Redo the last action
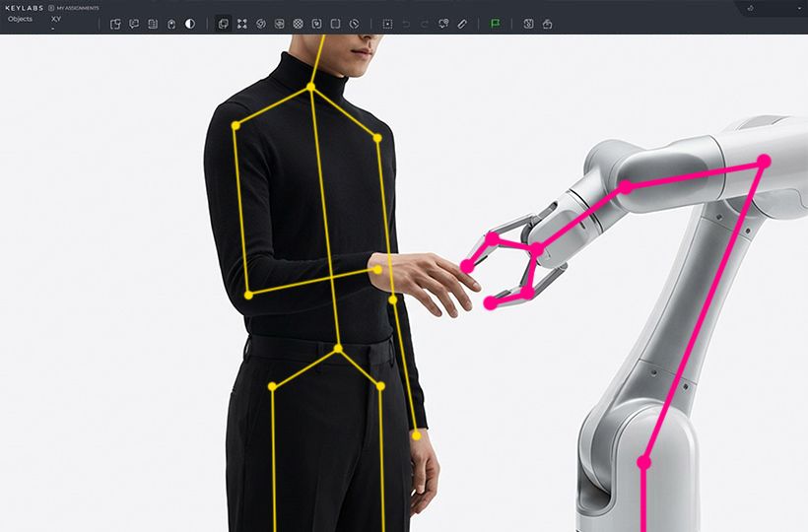The height and width of the screenshot is (532, 808). tap(425, 24)
